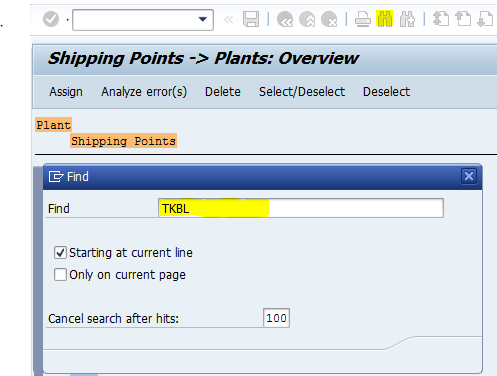The image size is (497, 376).
Task: Click the Find Next binoculars icon
Action: (407, 19)
